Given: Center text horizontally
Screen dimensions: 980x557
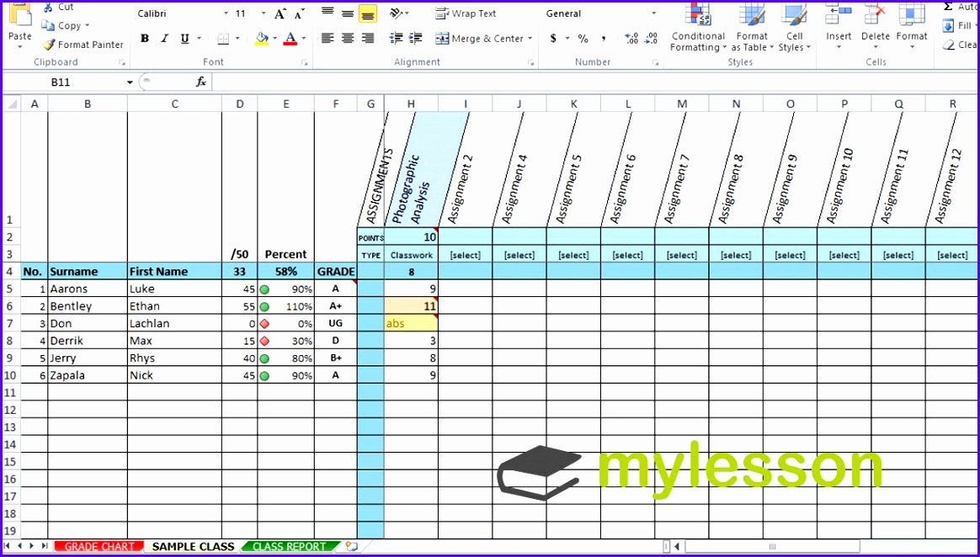Looking at the screenshot, I should [348, 39].
